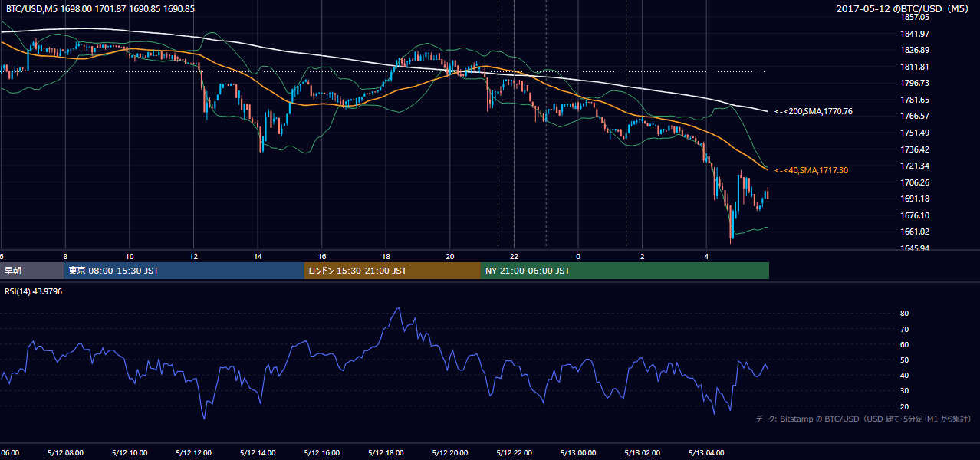
Task: Click the '5/12 16:00' date label
Action: click(321, 452)
